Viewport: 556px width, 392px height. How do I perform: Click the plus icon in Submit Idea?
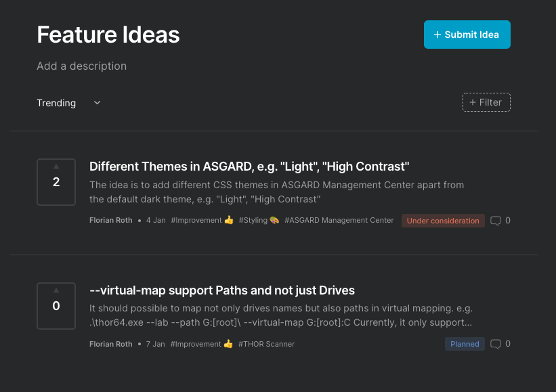(437, 35)
